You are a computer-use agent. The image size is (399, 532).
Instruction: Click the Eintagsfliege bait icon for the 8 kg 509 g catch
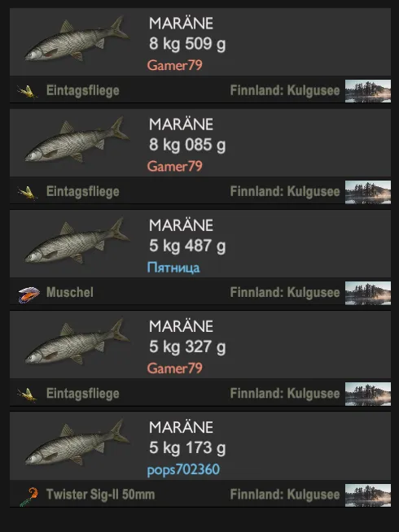coord(27,91)
